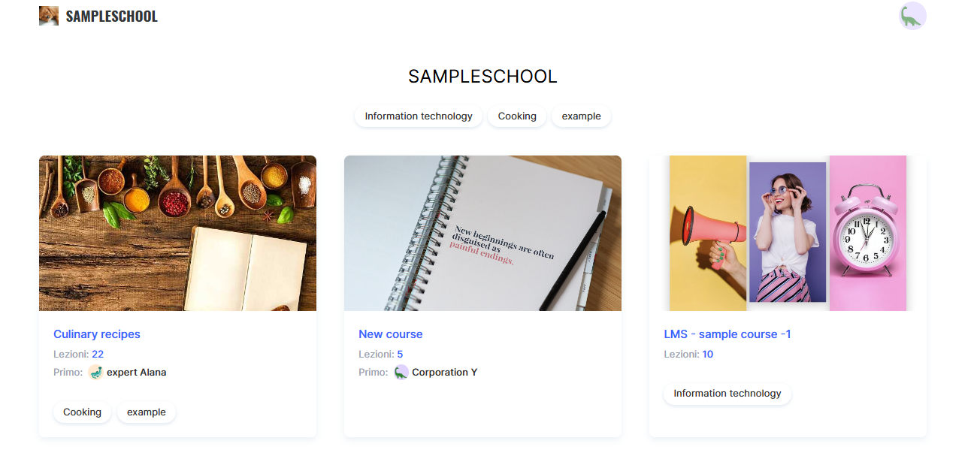
Task: Filter courses by Information technology tag
Action: (x=419, y=116)
